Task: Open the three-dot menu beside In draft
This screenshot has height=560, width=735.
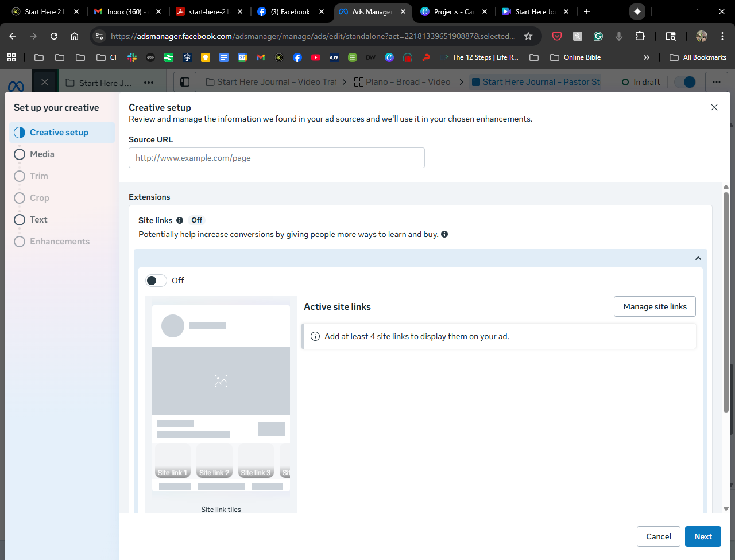Action: pyautogui.click(x=716, y=82)
